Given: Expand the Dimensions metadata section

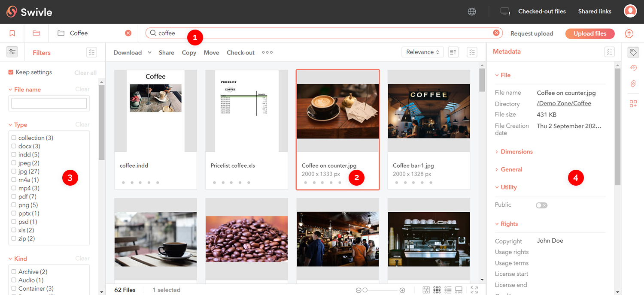Looking at the screenshot, I should pos(516,152).
